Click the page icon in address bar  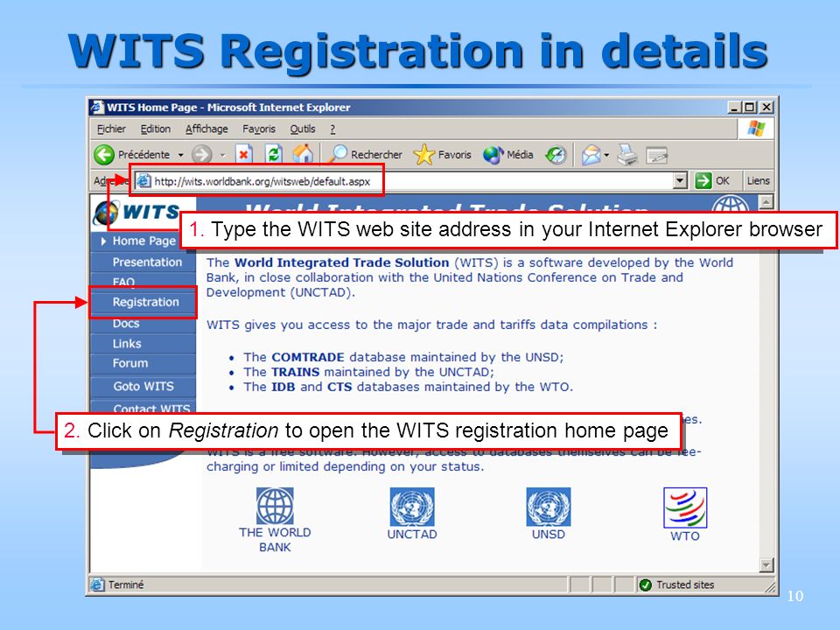tap(143, 181)
